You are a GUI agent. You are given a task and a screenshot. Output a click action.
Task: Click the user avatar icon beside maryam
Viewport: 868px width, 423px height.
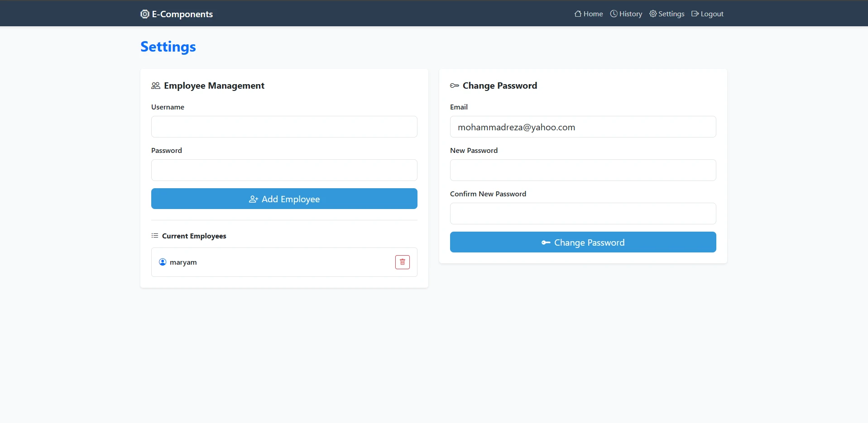(163, 262)
